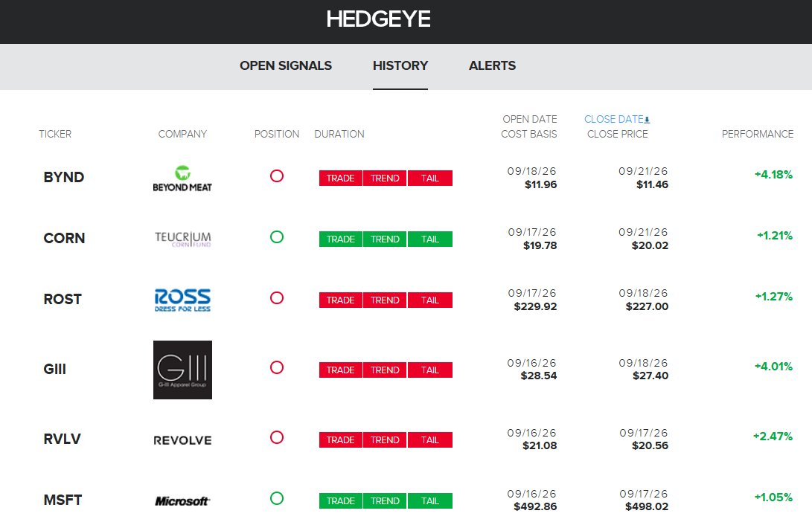Click the $11.96 cost basis value

pos(540,184)
